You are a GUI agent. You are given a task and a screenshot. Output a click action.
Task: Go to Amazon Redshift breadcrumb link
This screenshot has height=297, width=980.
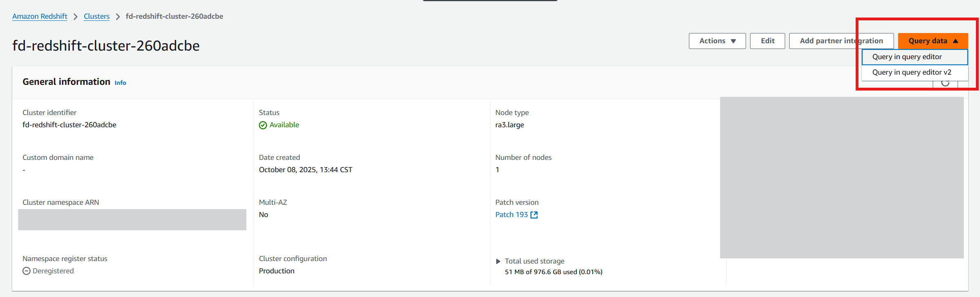coord(40,16)
